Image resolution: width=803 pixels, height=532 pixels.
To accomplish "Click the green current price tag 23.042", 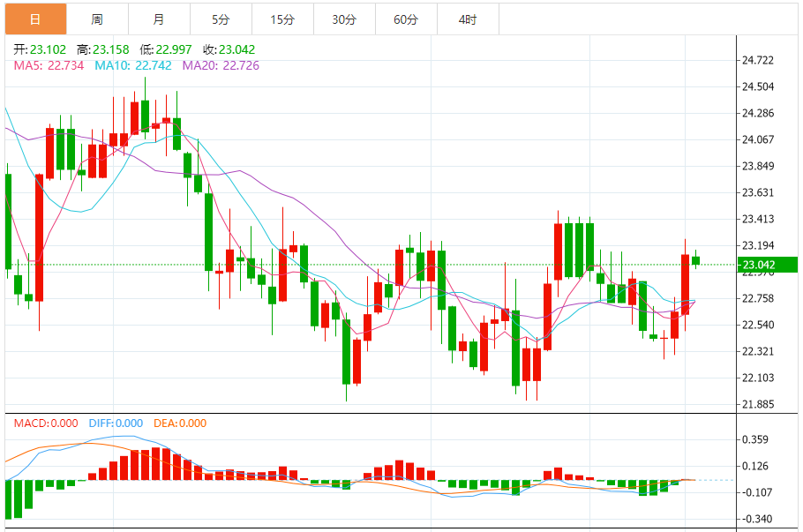I will 767,265.
